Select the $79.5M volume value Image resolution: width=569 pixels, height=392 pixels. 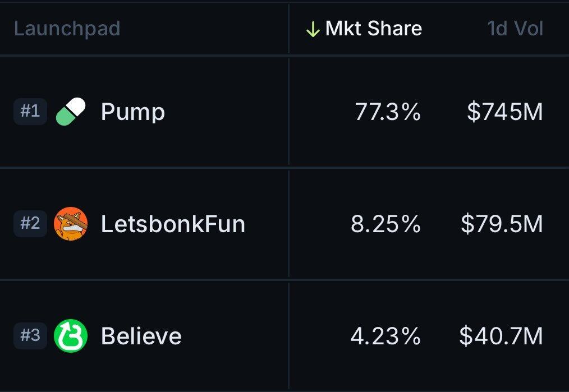pos(502,224)
